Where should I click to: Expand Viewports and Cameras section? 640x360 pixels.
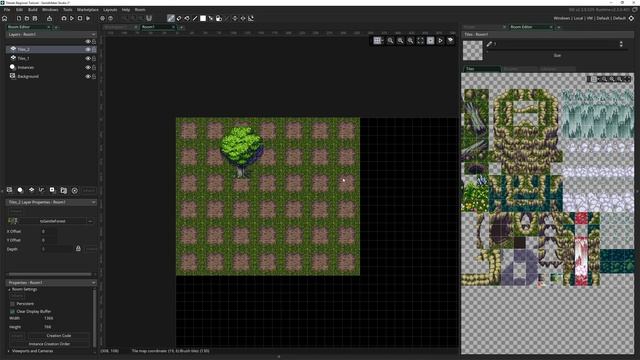[x=9, y=351]
